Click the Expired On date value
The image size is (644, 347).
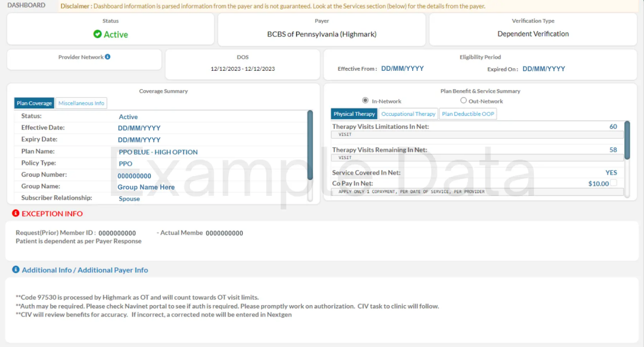coord(544,69)
